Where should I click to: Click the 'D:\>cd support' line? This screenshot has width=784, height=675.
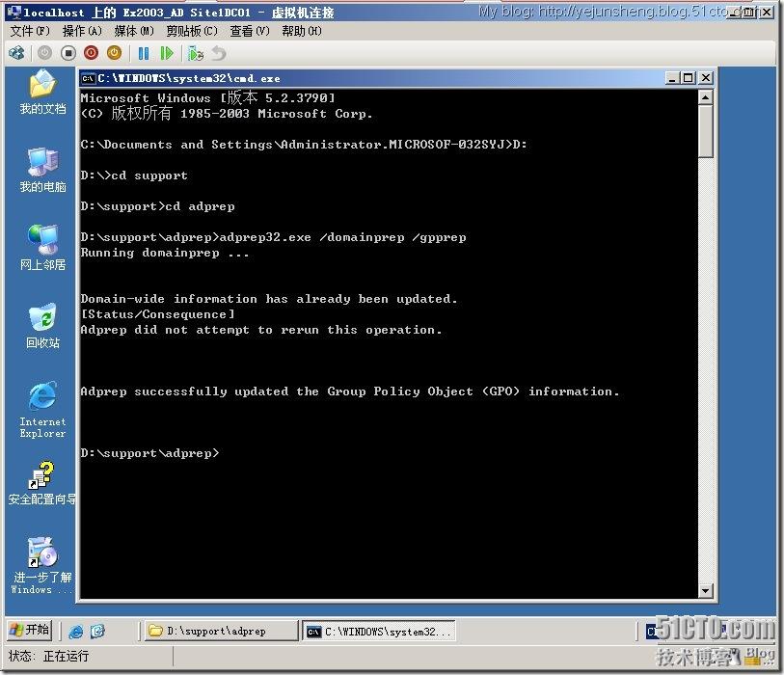point(134,175)
